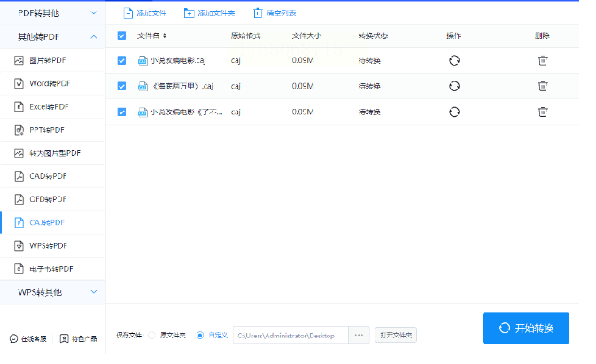Click the 电子书转PDF icon in sidebar
This screenshot has width=596, height=364.
[19, 268]
